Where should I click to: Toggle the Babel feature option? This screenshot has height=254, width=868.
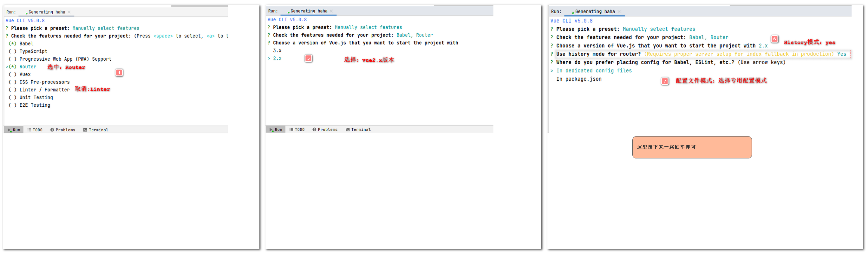(21, 44)
